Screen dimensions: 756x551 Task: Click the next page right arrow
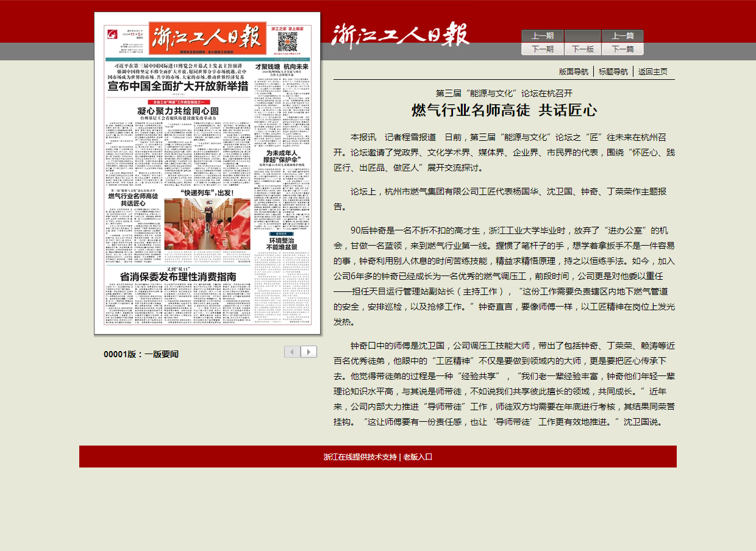[309, 352]
